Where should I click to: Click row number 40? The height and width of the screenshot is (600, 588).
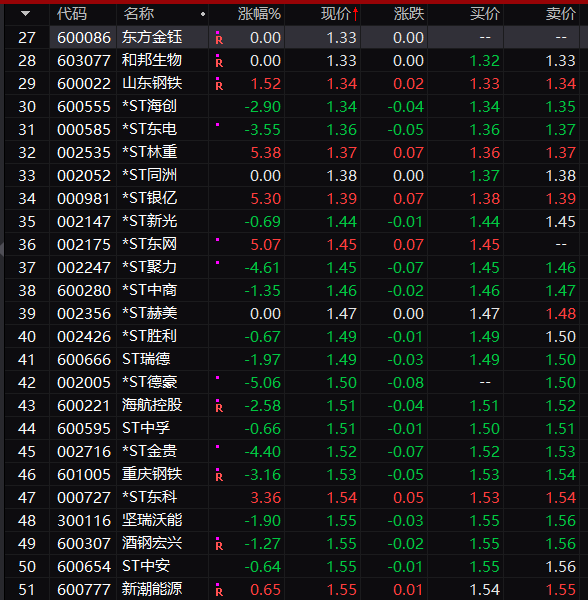pyautogui.click(x=27, y=337)
